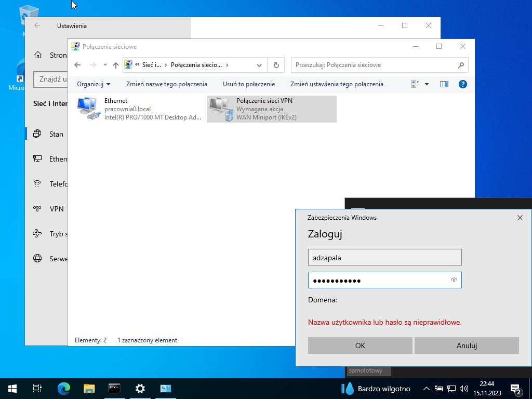Image resolution: width=532 pixels, height=399 pixels.
Task: Select Tryb samolotowy in Ustawienia sidebar
Action: click(x=47, y=234)
